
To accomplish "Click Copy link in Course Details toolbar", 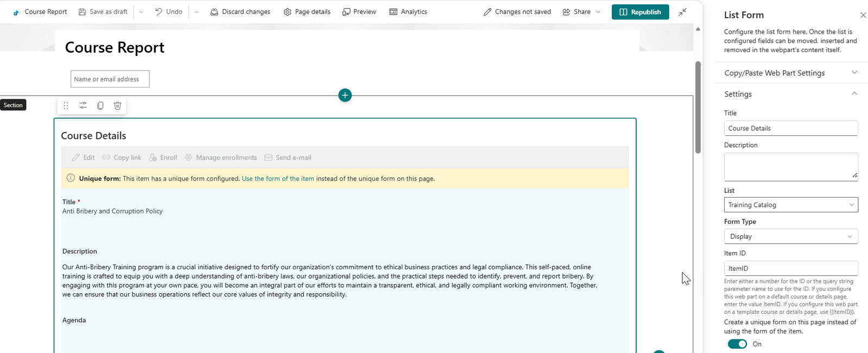I will (x=122, y=157).
